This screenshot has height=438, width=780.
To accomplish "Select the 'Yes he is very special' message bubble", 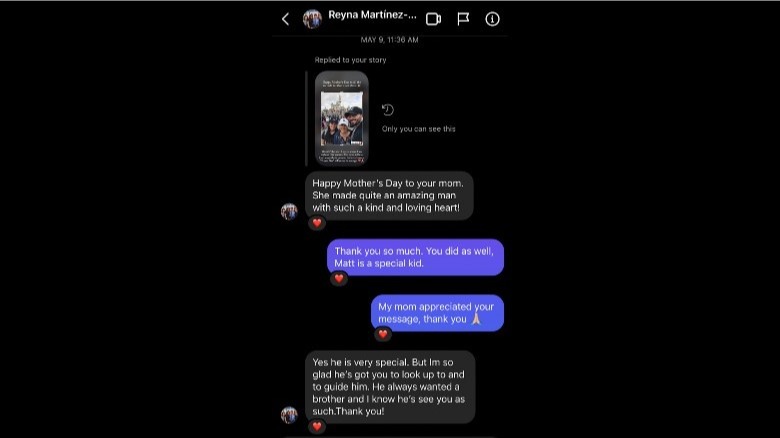I will 390,387.
